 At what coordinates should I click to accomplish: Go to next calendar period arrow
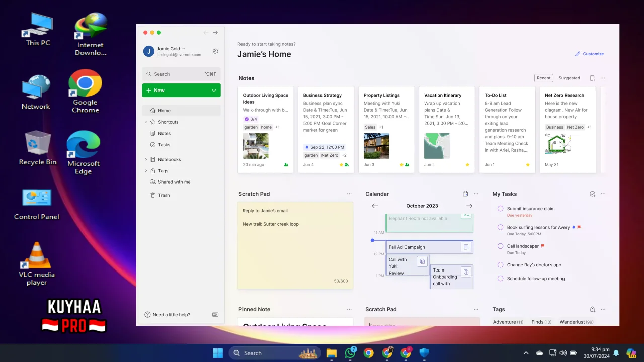pyautogui.click(x=469, y=206)
